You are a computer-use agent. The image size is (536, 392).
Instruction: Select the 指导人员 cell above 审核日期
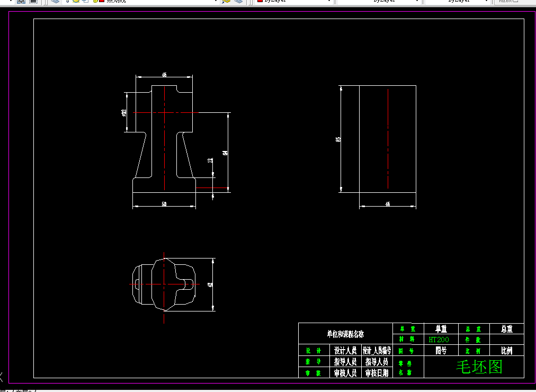pos(377,362)
